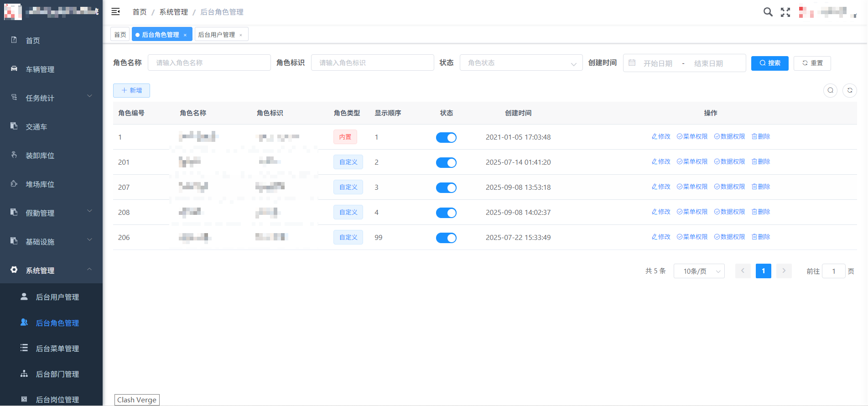Click 删除 for role 201
Image resolution: width=868 pixels, height=406 pixels.
point(761,161)
